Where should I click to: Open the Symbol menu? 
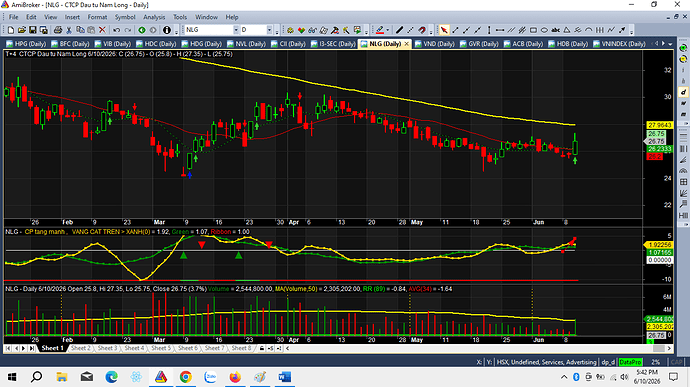click(125, 17)
